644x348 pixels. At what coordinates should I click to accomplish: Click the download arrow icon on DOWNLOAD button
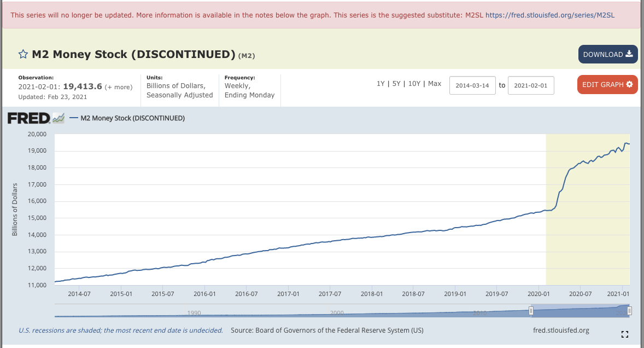coord(629,54)
